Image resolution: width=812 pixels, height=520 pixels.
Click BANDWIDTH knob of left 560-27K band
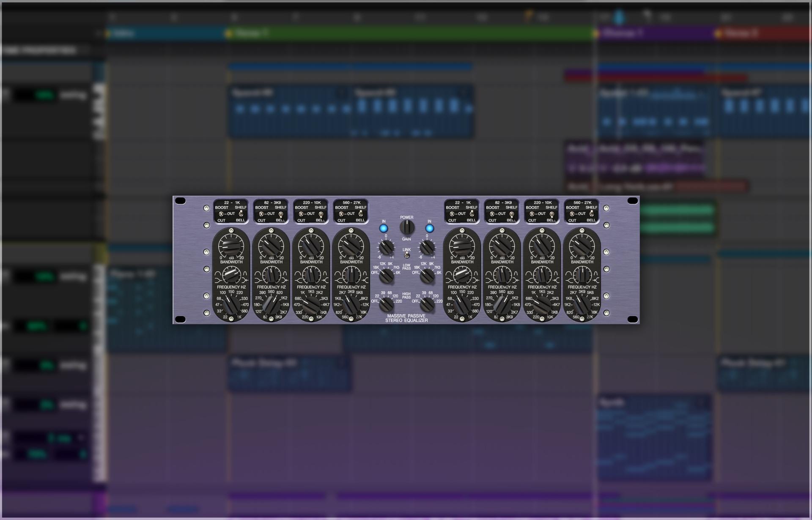[x=351, y=275]
